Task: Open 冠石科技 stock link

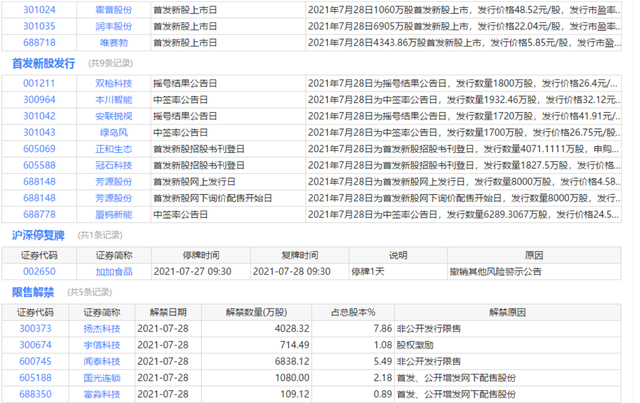Action: tap(113, 165)
